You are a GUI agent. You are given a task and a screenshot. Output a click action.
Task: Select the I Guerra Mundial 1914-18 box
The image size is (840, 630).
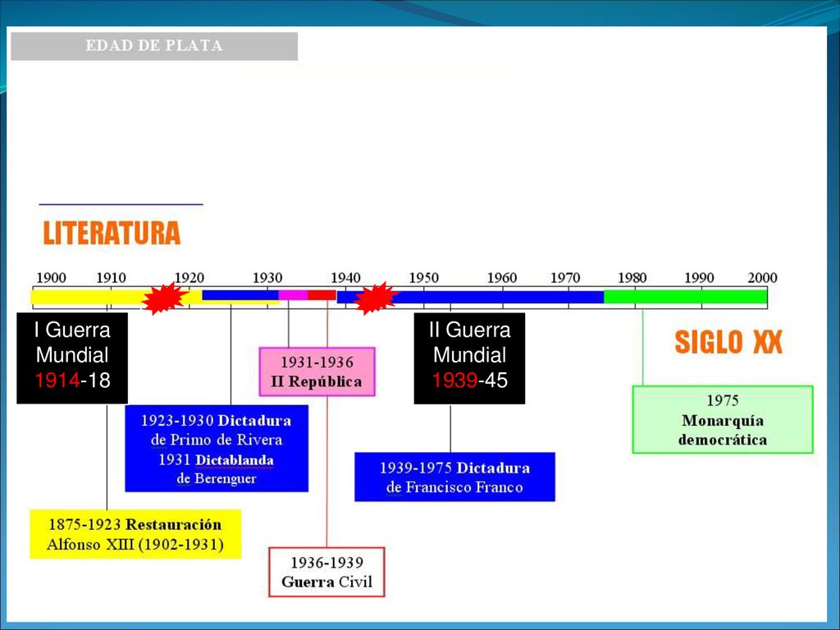72,358
